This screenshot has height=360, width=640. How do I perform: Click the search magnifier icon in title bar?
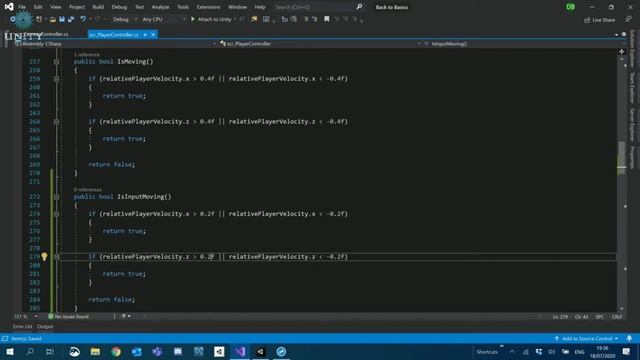point(359,7)
